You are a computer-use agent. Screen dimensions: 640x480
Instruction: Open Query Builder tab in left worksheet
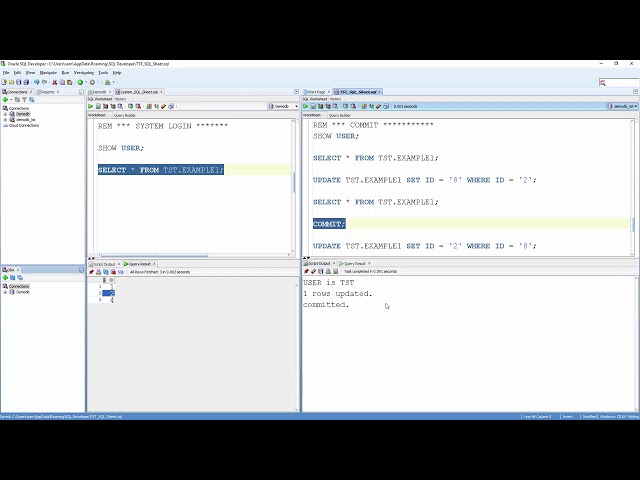124,116
